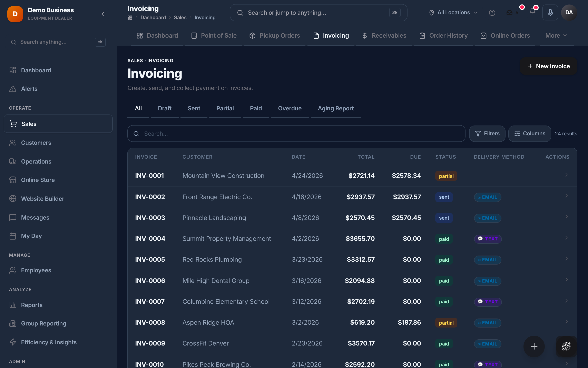Viewport: 588px width, 368px height.
Task: Switch to the Online Orders tab
Action: coord(505,36)
